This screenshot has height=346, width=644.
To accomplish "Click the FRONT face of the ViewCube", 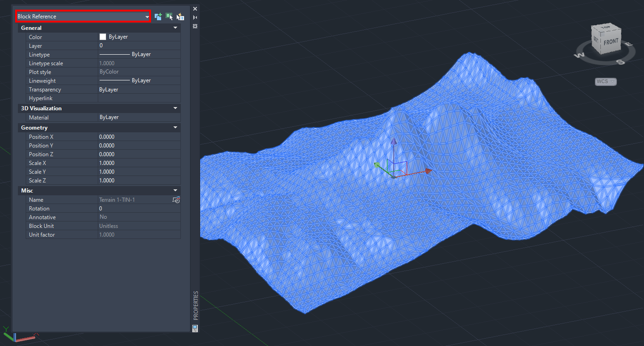I will click(x=611, y=42).
